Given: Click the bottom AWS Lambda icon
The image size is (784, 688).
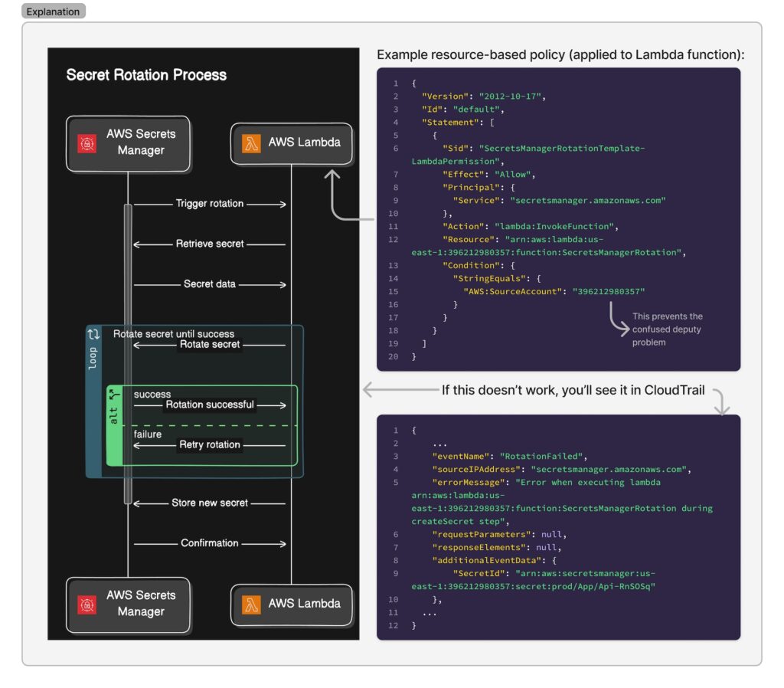Looking at the screenshot, I should coord(251,604).
